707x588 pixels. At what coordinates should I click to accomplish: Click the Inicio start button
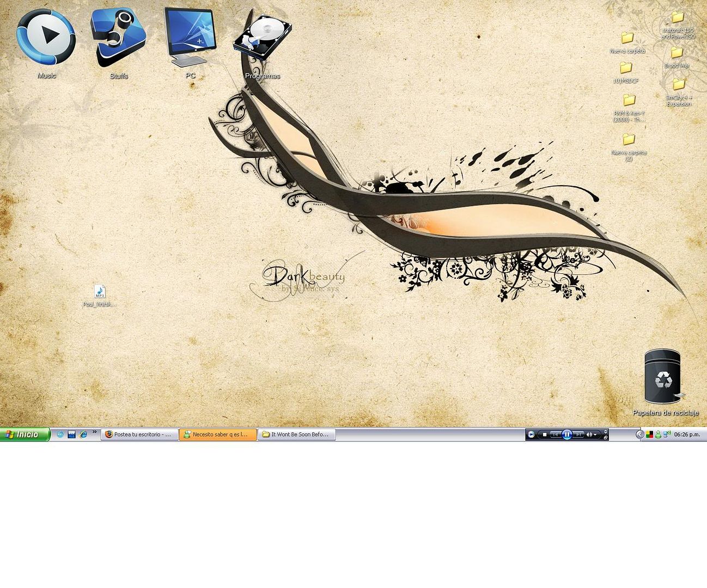[x=25, y=434]
